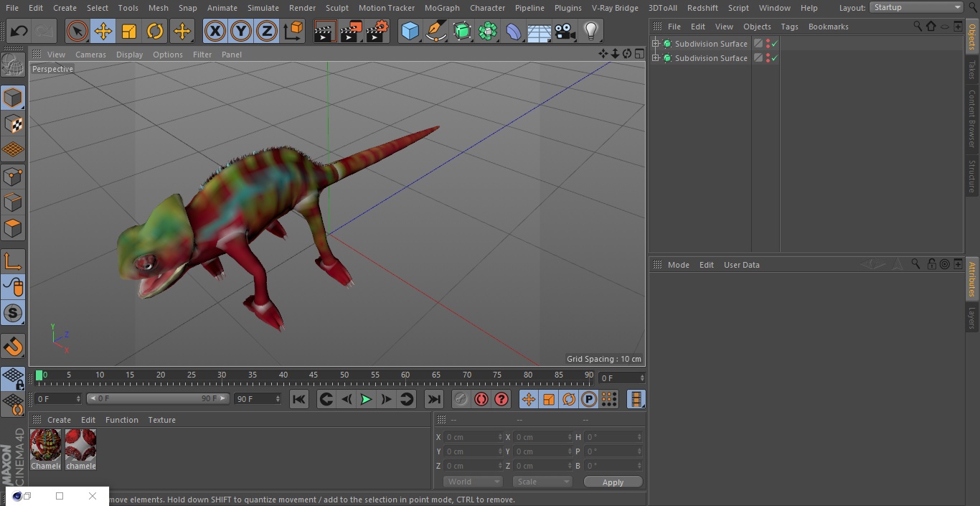Toggle Y axis lock

(241, 31)
